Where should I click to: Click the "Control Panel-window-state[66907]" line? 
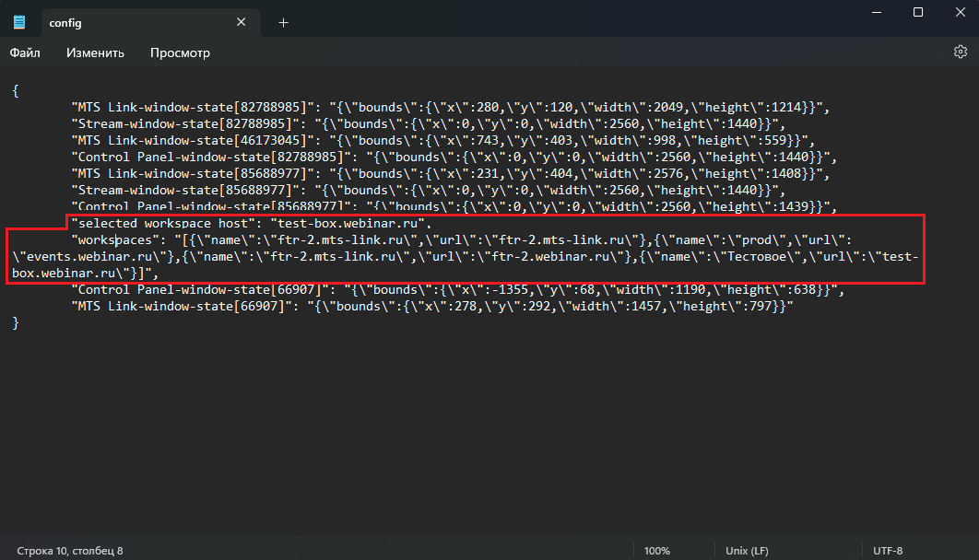click(x=457, y=289)
